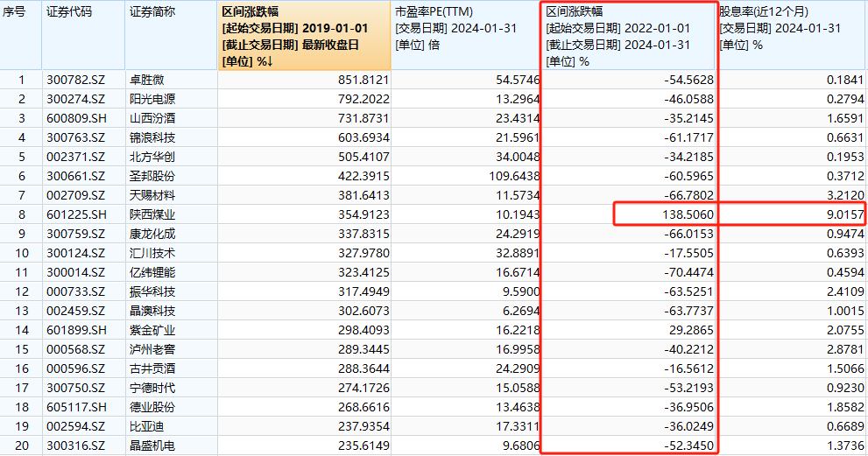Select stock code 300661.SZ
The height and width of the screenshot is (456, 868).
click(76, 176)
